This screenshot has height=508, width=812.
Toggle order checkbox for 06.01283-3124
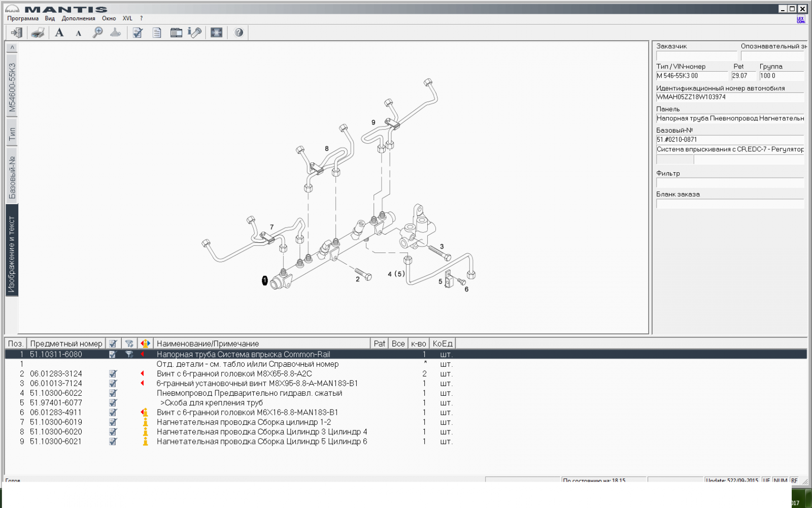point(113,374)
